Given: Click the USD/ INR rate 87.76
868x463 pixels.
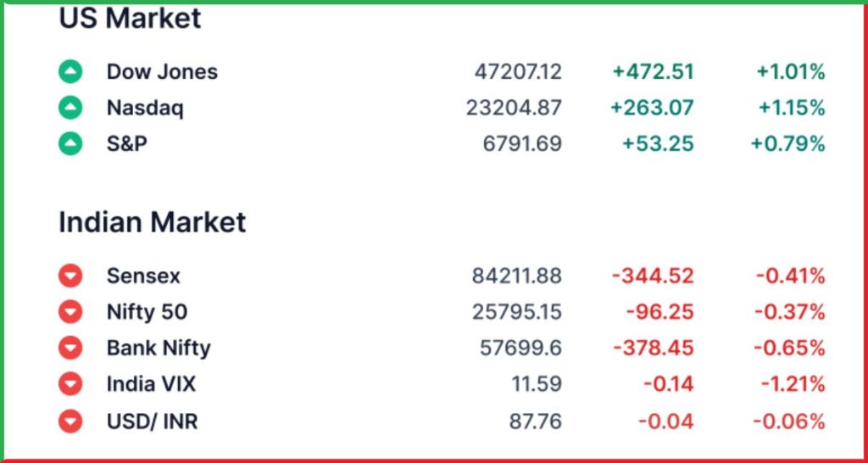Looking at the screenshot, I should tap(537, 421).
